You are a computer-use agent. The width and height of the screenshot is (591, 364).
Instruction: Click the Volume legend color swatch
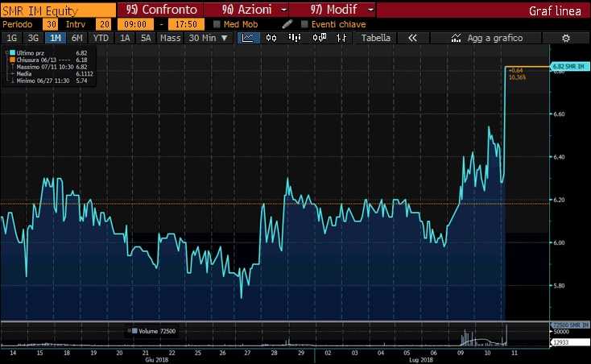coord(134,331)
